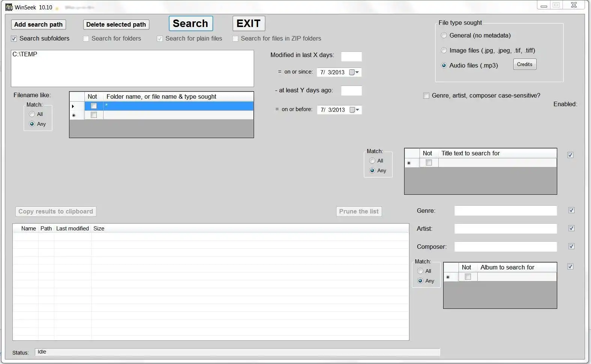This screenshot has height=364, width=591.
Task: Open calendar icon for 'on or before' date
Action: [355, 110]
